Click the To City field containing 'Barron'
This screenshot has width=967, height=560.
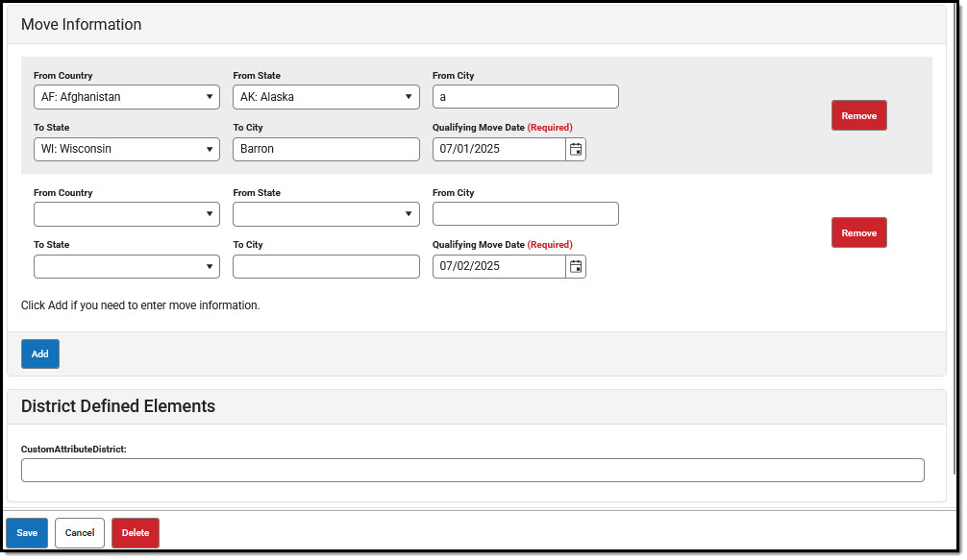tap(326, 149)
